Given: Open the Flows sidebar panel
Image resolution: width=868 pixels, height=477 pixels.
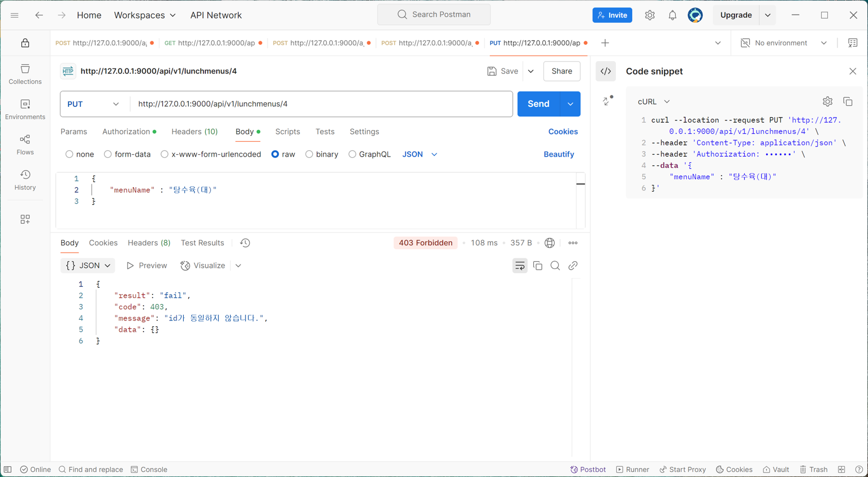Looking at the screenshot, I should [x=25, y=145].
